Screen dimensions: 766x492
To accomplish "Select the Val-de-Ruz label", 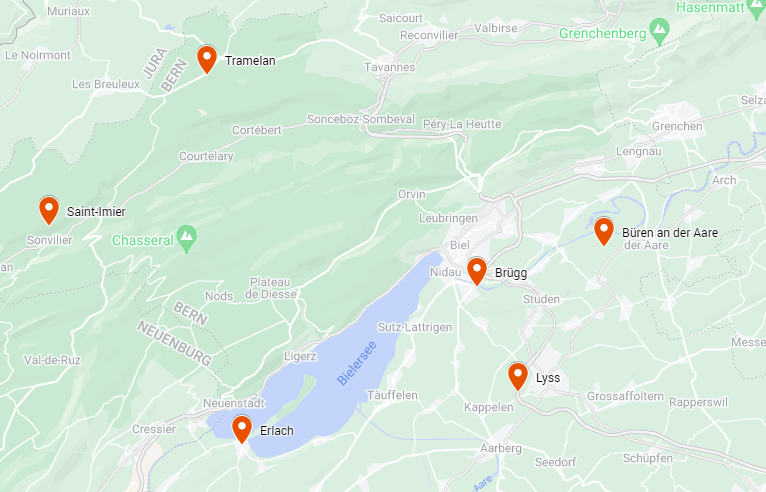I will click(52, 360).
